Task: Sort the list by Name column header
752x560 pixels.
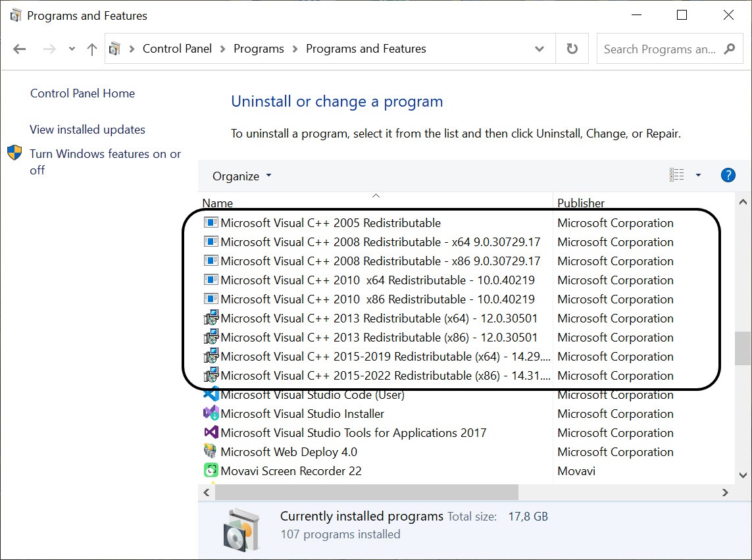Action: click(218, 203)
